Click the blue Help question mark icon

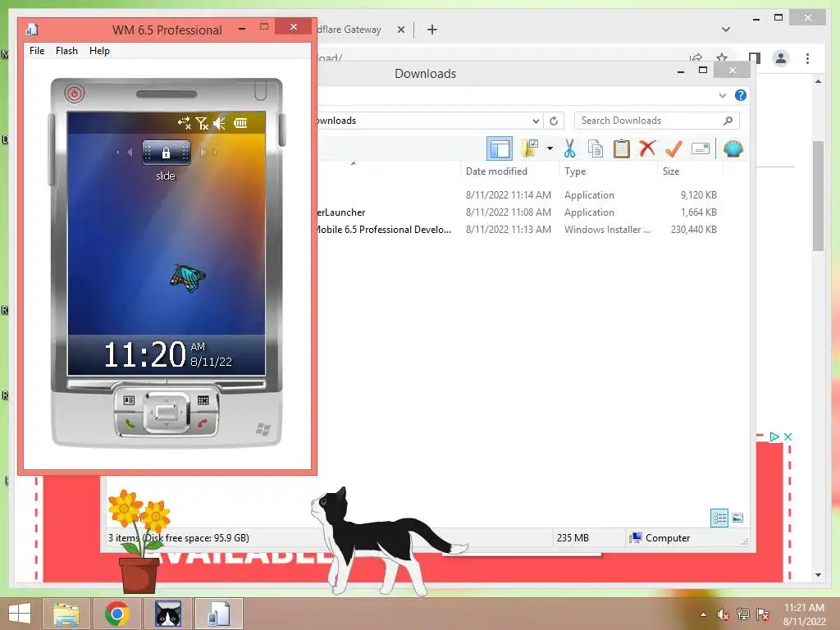pyautogui.click(x=741, y=95)
